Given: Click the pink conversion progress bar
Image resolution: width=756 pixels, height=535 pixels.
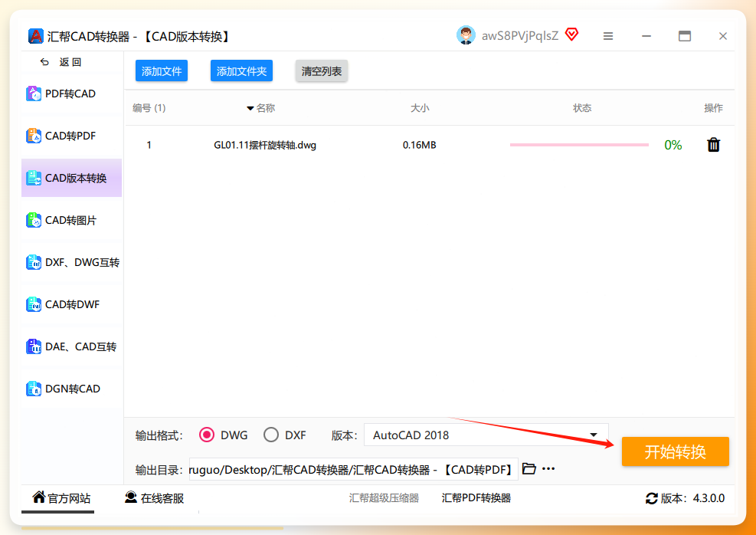Looking at the screenshot, I should tap(579, 145).
